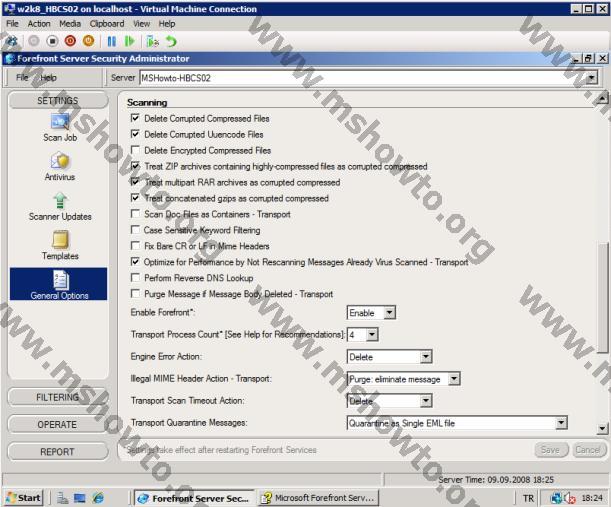Open the REPORT section
The image size is (611, 507).
58,452
